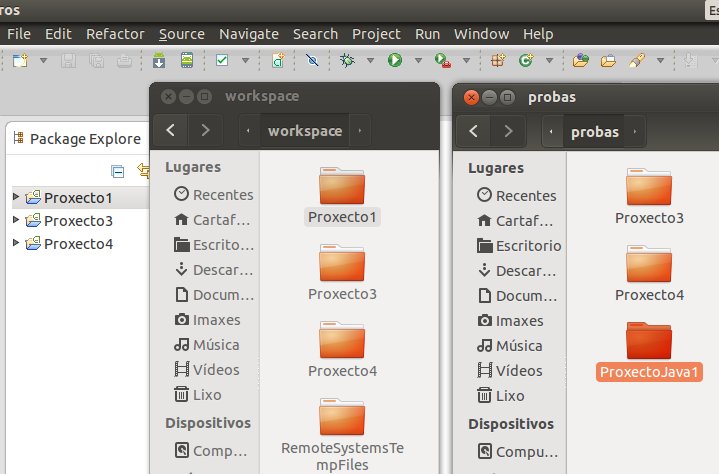
Task: Click Link with Editor in Package Explorer
Action: click(144, 171)
